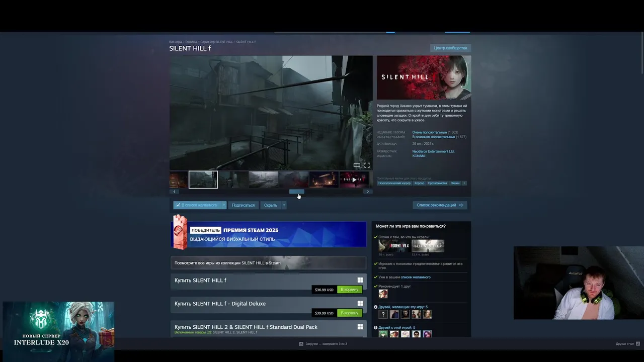Go to 'Все игры' breadcrumb
This screenshot has height=362, width=644.
coord(176,42)
